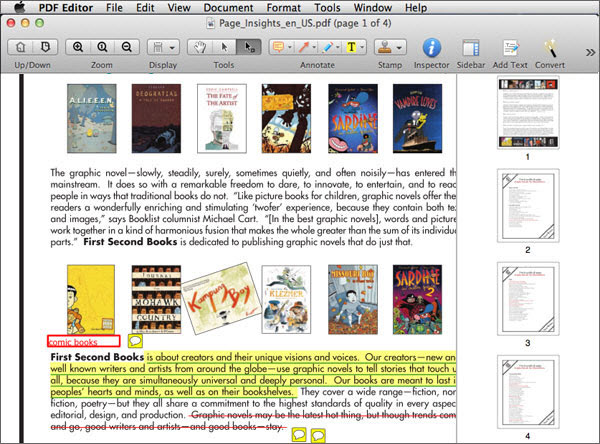Expand the pencil tool dropdown arrow

click(338, 47)
